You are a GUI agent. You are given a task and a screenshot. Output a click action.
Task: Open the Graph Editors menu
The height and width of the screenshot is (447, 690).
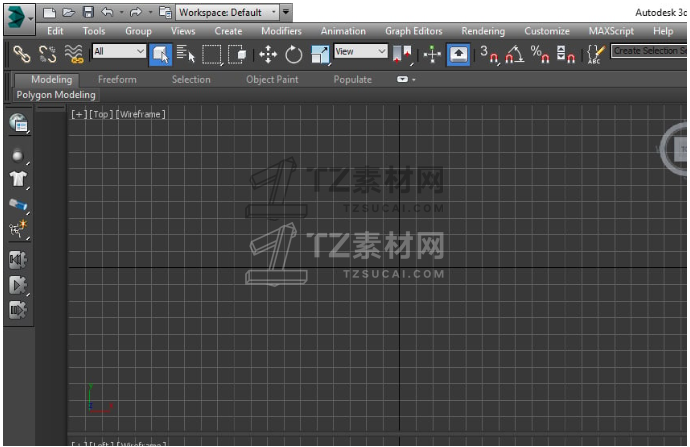click(414, 31)
